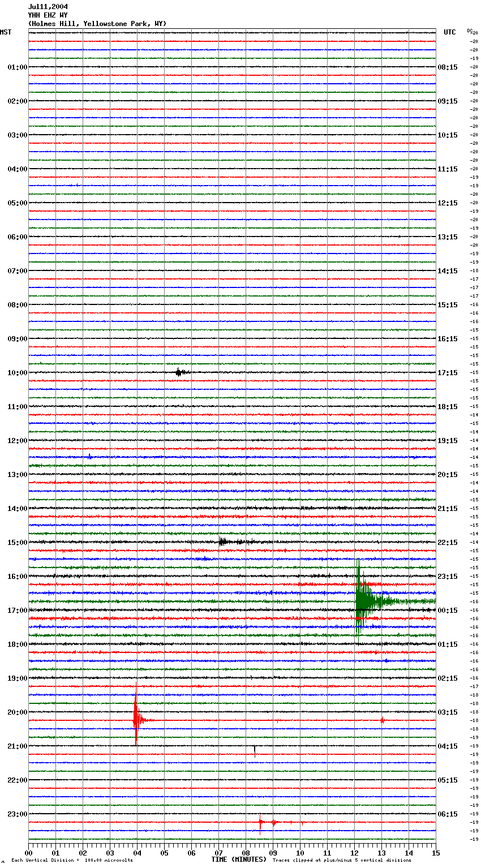The width and height of the screenshot is (481, 868).
Task: Click the date label Jul11,2004
Action: pyautogui.click(x=48, y=7)
